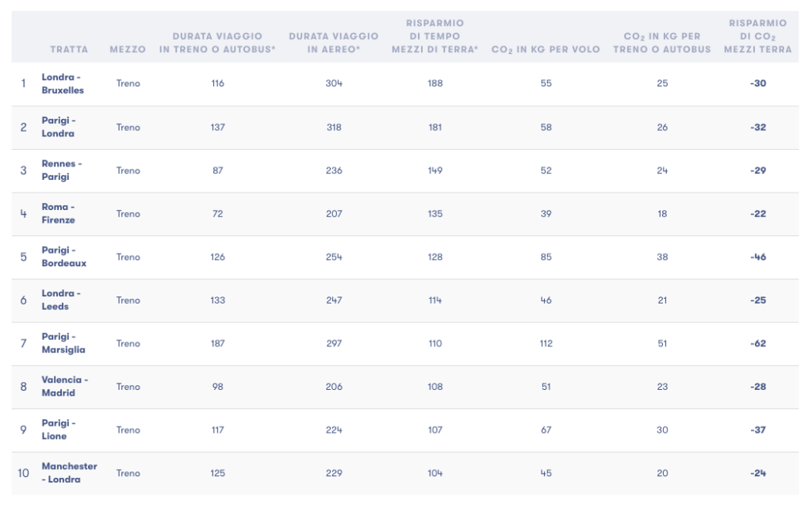Click the CO2 in kg per volo header
The height and width of the screenshot is (508, 812).
click(x=546, y=49)
